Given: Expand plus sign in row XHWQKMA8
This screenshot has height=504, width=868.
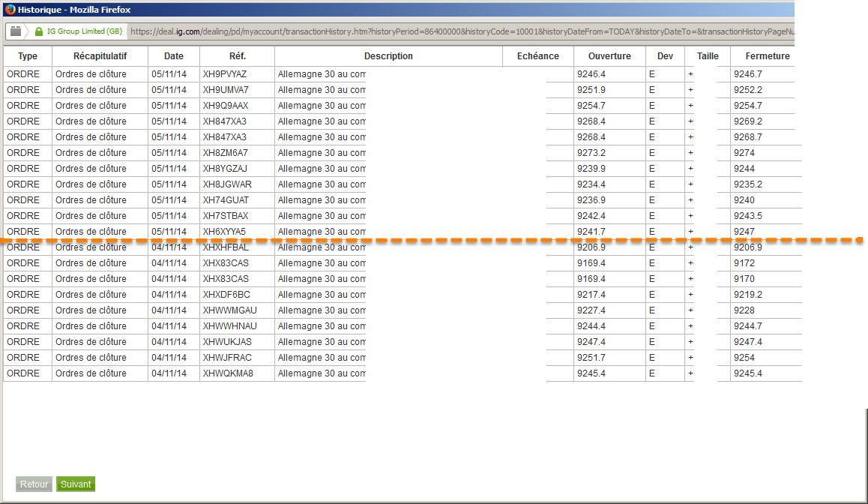Looking at the screenshot, I should click(x=690, y=373).
